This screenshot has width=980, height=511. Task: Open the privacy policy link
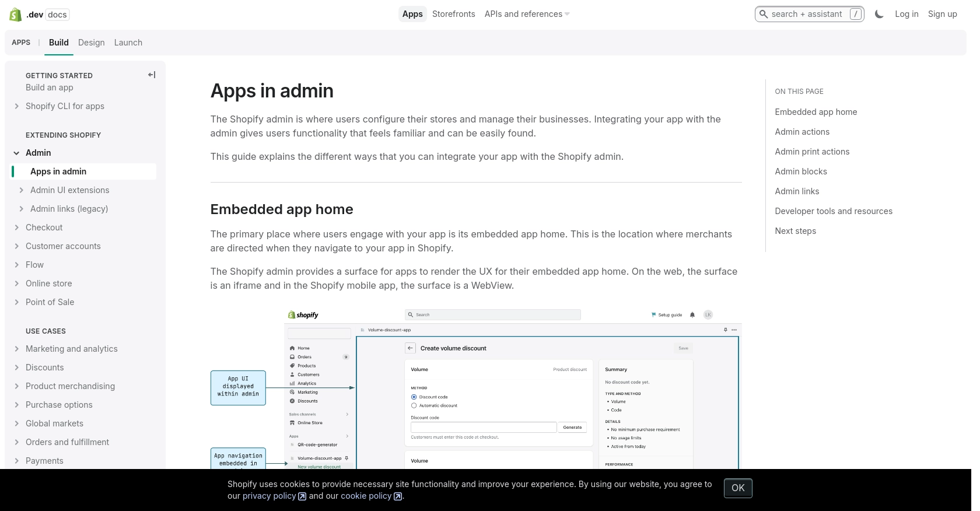pyautogui.click(x=269, y=496)
